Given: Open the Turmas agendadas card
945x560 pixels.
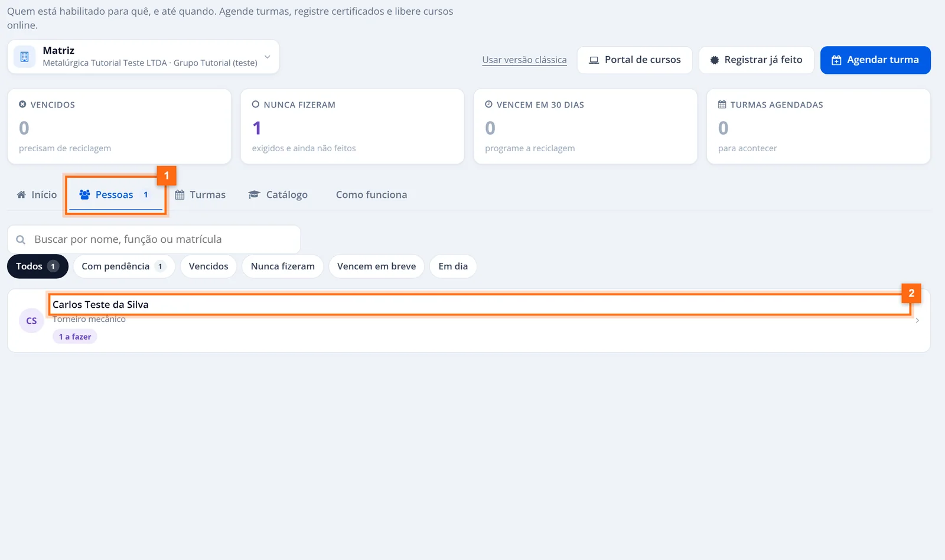Looking at the screenshot, I should point(819,126).
